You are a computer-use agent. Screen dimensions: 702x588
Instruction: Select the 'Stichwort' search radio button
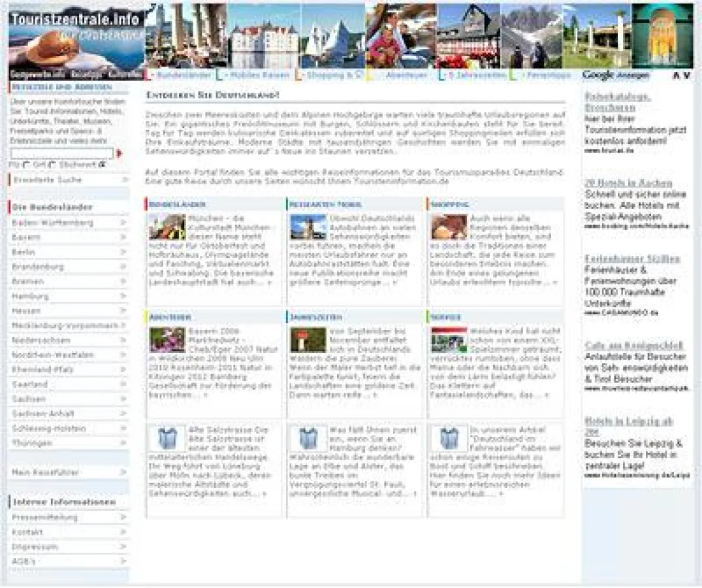coord(103,164)
